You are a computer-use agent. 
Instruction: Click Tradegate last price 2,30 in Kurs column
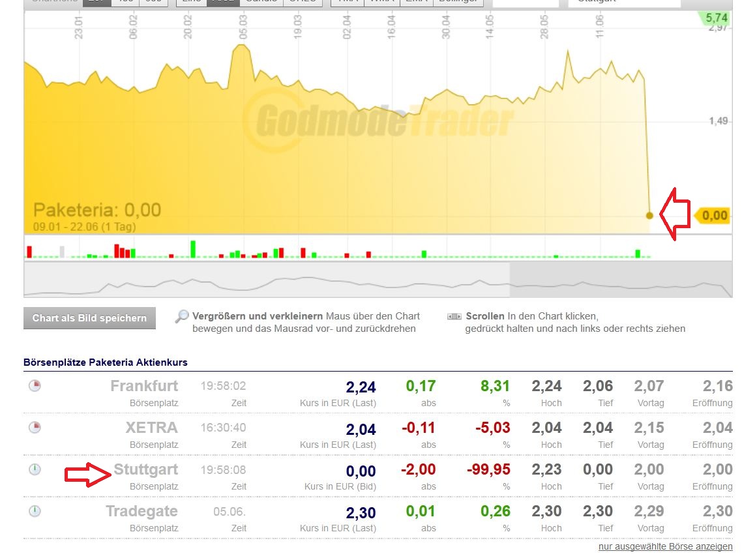(x=361, y=512)
